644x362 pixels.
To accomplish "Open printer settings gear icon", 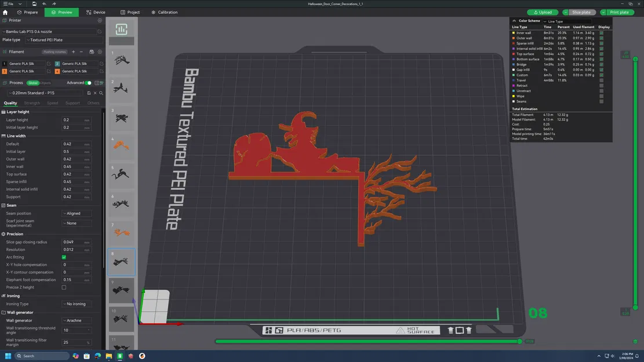I will tap(100, 20).
